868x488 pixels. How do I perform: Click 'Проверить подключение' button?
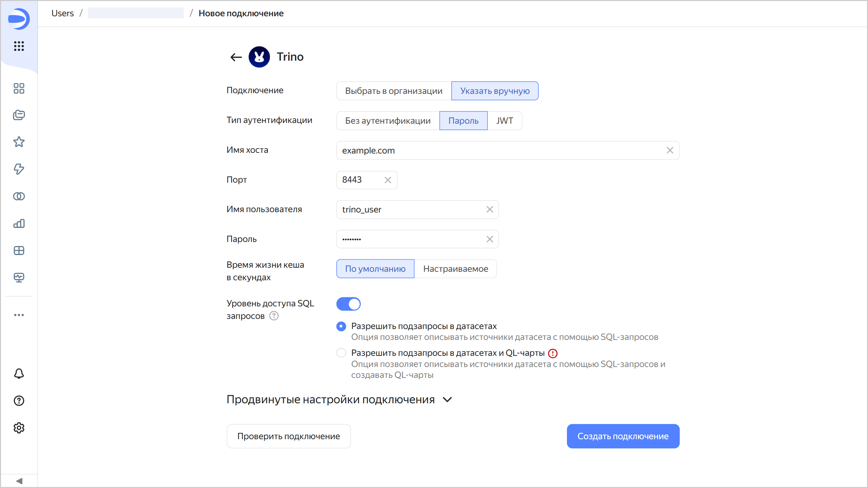click(289, 436)
